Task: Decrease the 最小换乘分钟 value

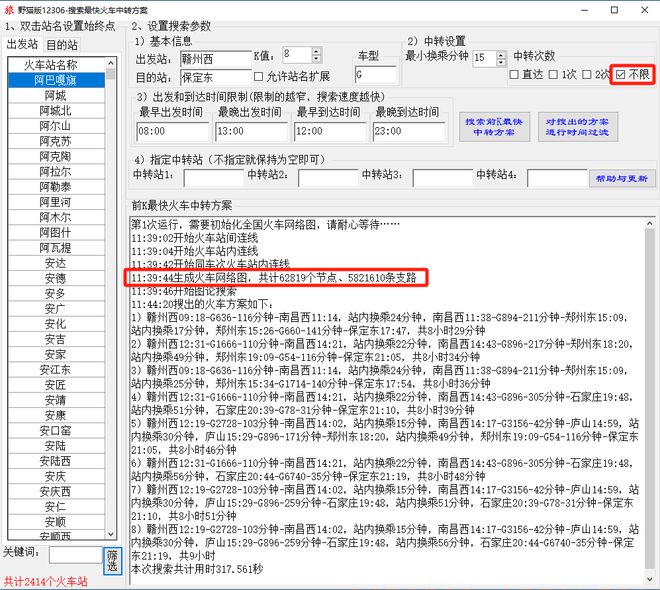Action: tap(500, 62)
